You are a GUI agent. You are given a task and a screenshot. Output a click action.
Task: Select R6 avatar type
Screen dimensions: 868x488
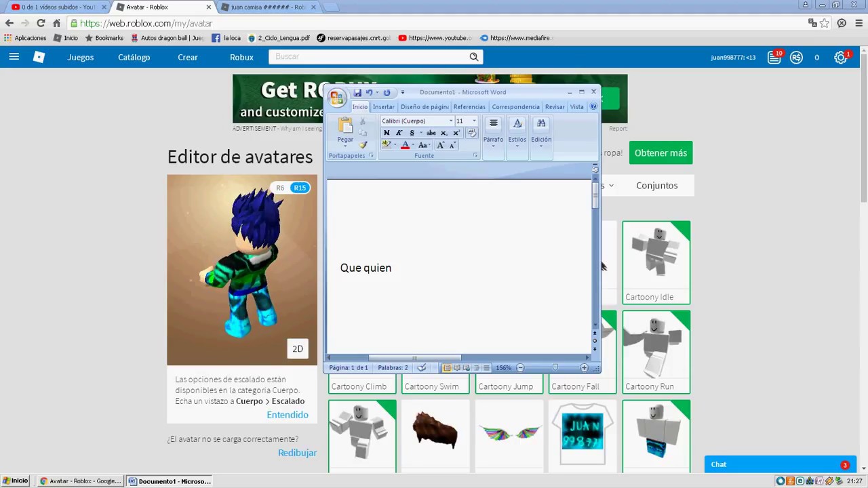point(280,188)
